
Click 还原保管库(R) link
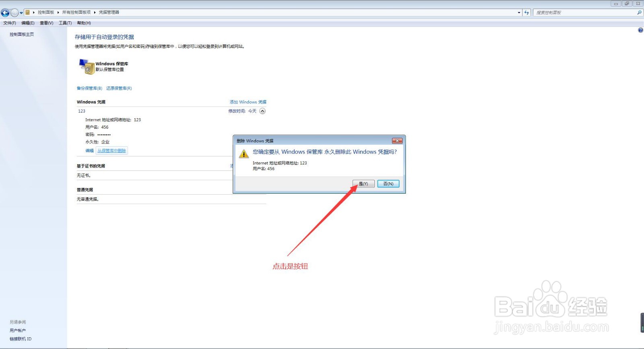tap(119, 88)
